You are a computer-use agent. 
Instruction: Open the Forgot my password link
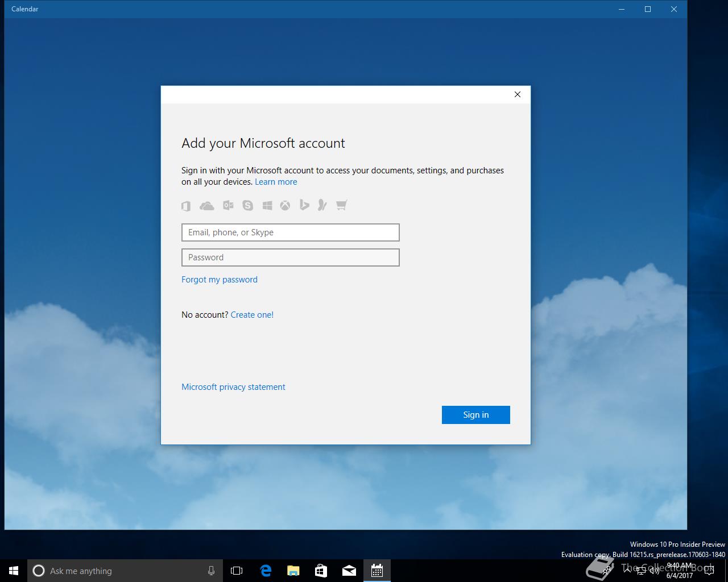tap(220, 280)
